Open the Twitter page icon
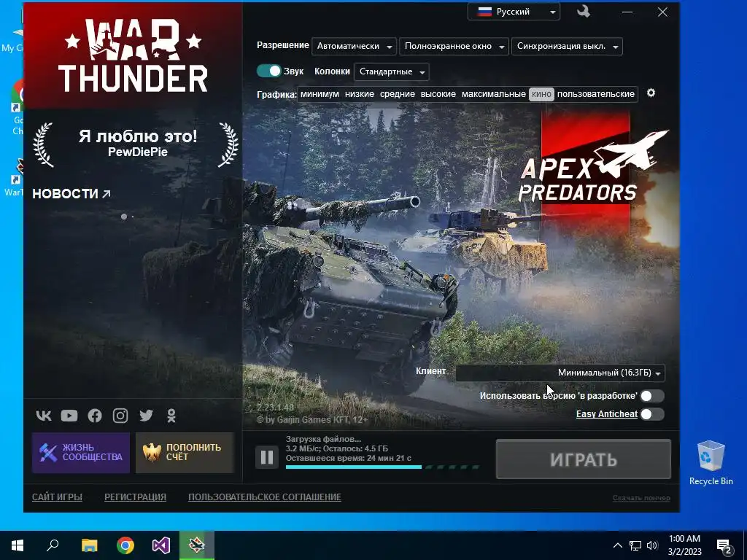 [x=146, y=416]
